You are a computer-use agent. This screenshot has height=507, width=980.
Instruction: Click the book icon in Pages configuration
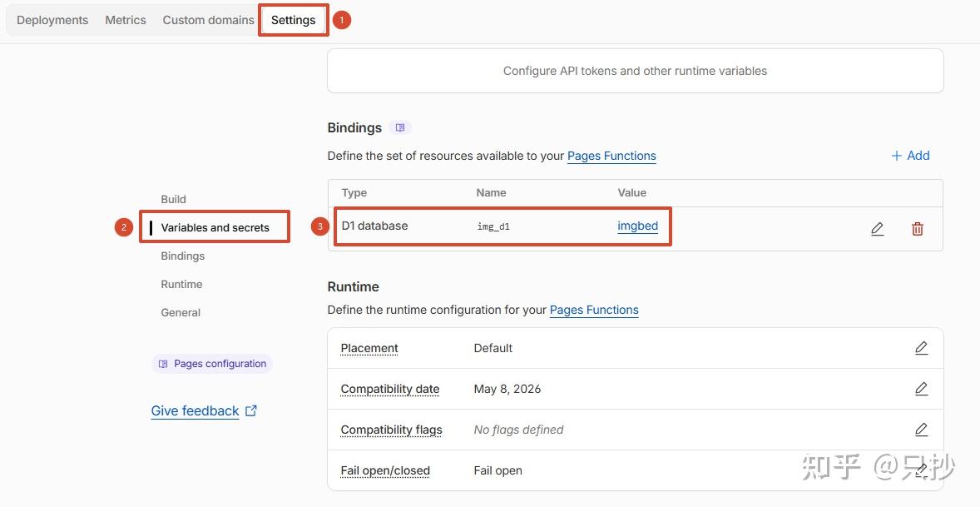pyautogui.click(x=163, y=364)
